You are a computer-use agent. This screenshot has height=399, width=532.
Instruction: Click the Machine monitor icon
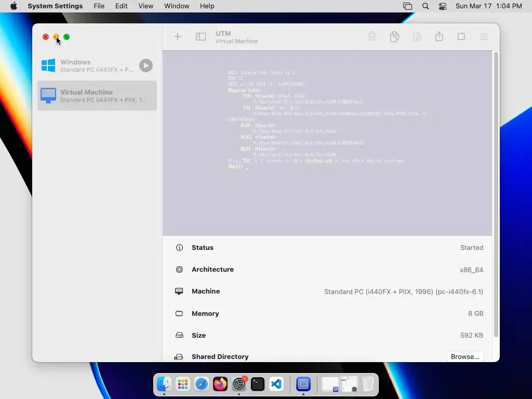tap(179, 291)
